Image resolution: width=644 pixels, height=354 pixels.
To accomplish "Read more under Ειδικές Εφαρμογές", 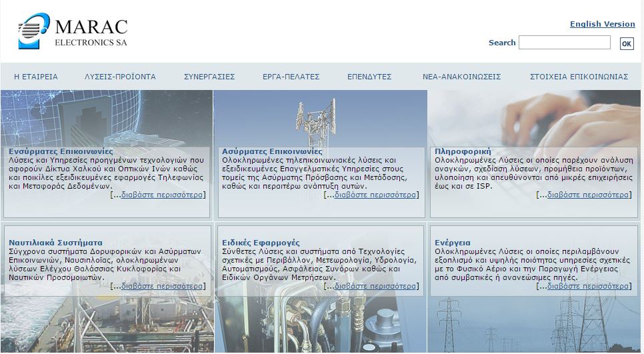I will click(375, 286).
